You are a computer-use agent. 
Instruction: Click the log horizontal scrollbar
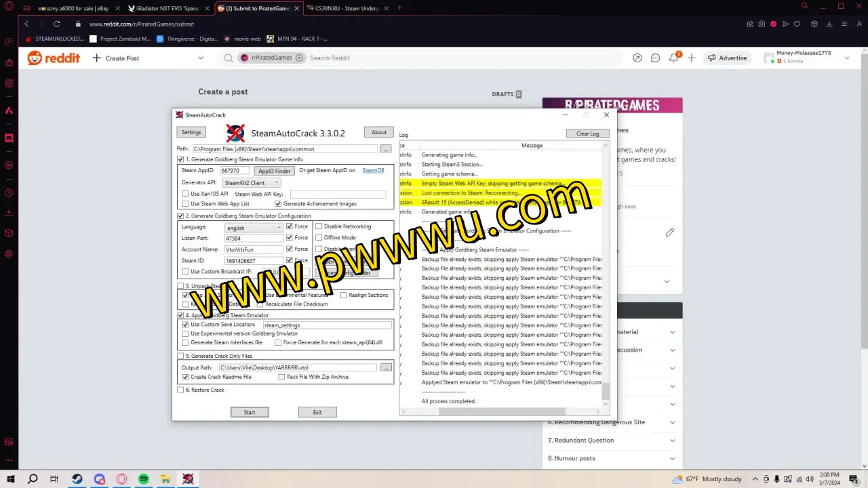pyautogui.click(x=501, y=411)
